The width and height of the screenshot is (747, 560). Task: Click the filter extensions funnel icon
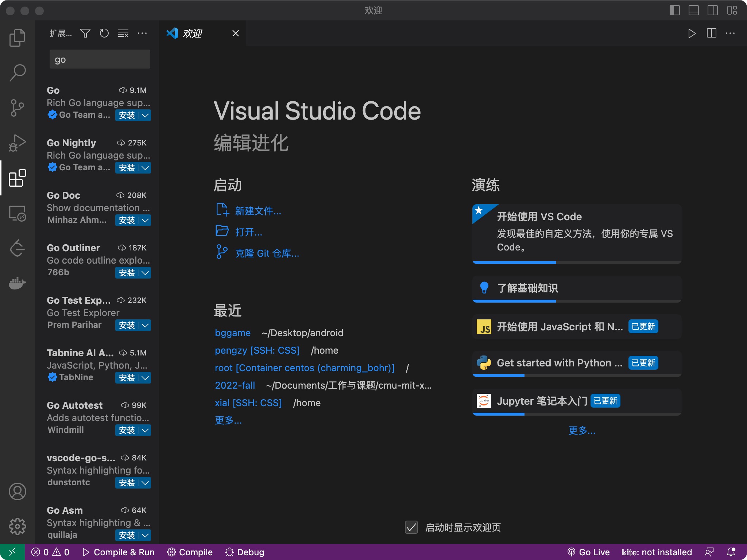(85, 34)
